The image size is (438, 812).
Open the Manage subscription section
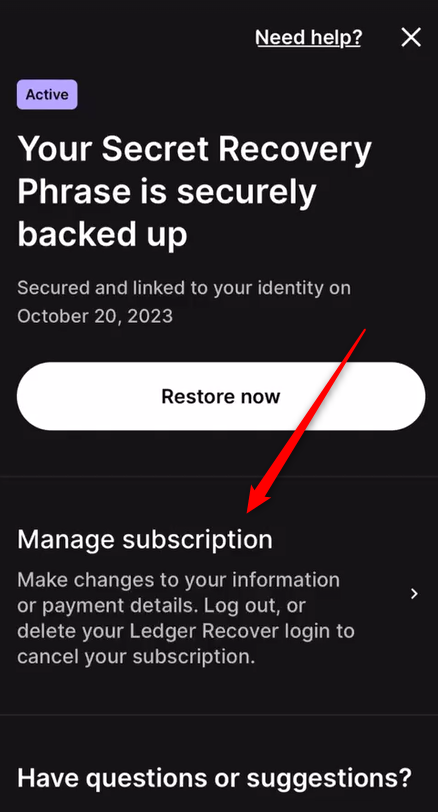click(219, 596)
